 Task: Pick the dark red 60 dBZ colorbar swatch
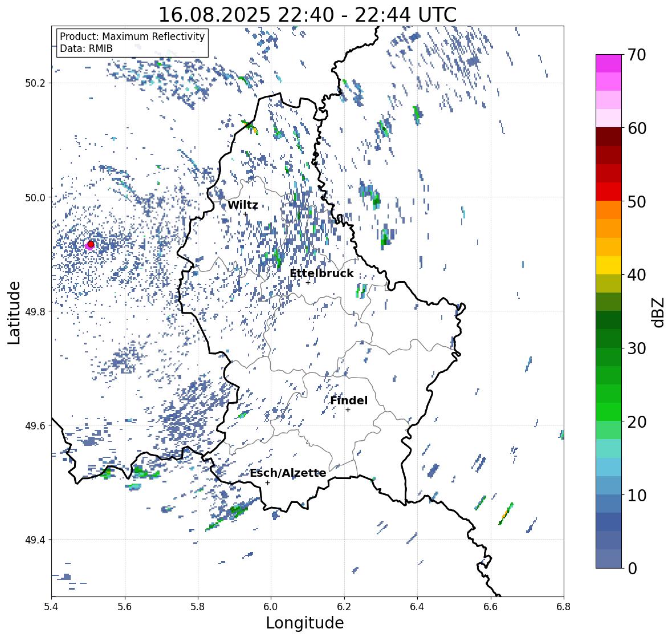(609, 137)
